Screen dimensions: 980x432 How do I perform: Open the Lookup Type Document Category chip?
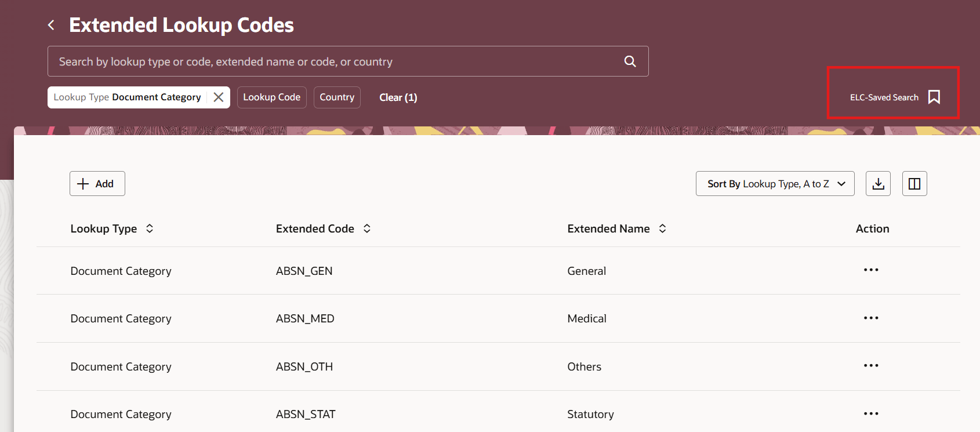click(x=128, y=97)
